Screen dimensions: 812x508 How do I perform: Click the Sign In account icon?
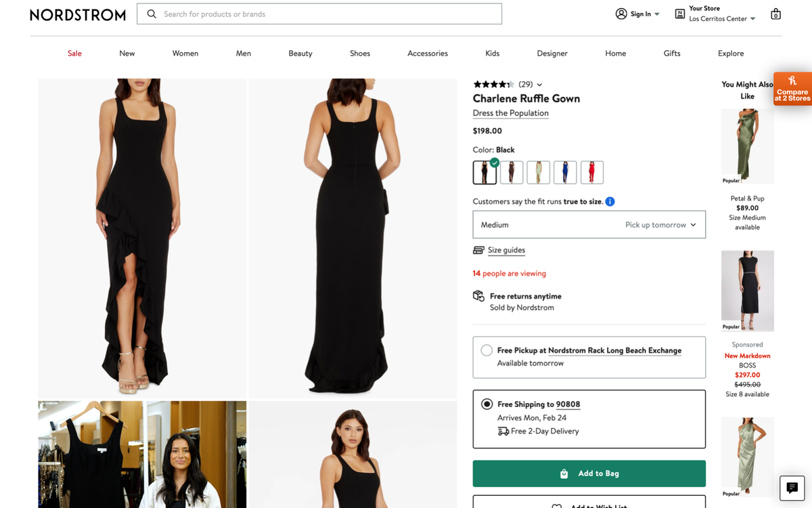pyautogui.click(x=621, y=14)
